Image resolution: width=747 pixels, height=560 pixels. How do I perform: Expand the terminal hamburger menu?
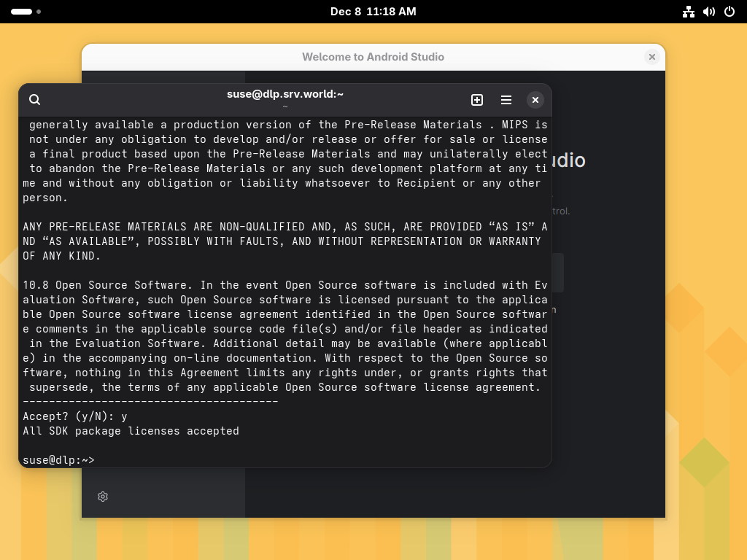click(x=506, y=100)
